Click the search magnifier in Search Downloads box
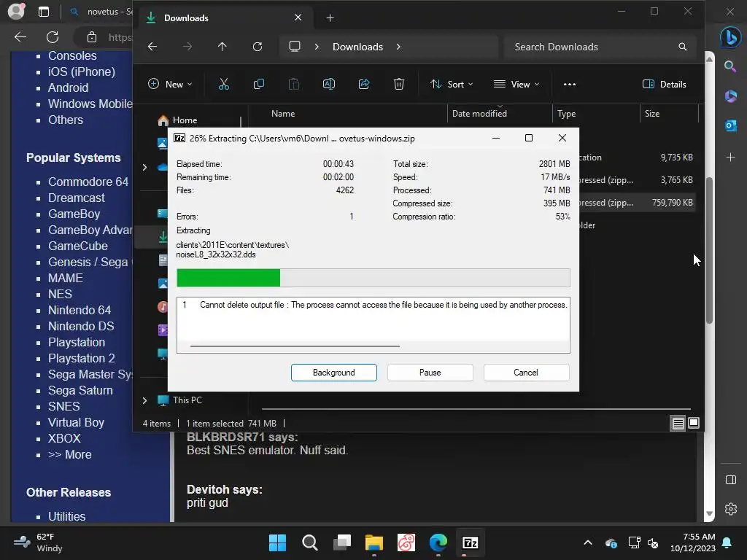The image size is (747, 560). (683, 47)
